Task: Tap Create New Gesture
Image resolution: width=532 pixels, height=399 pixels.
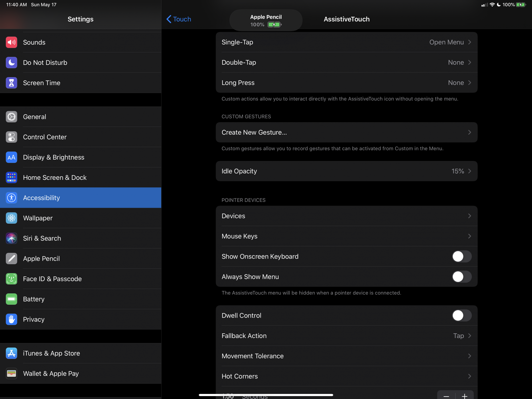Action: point(346,132)
